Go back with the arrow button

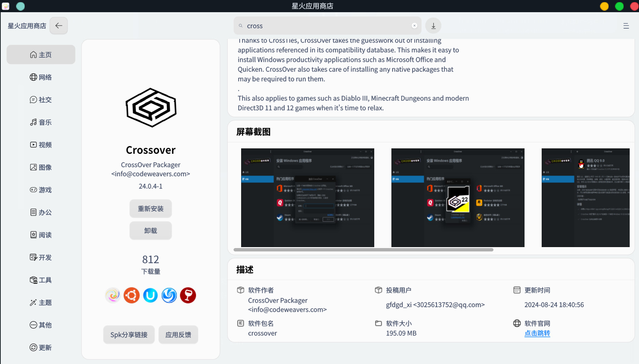(59, 26)
